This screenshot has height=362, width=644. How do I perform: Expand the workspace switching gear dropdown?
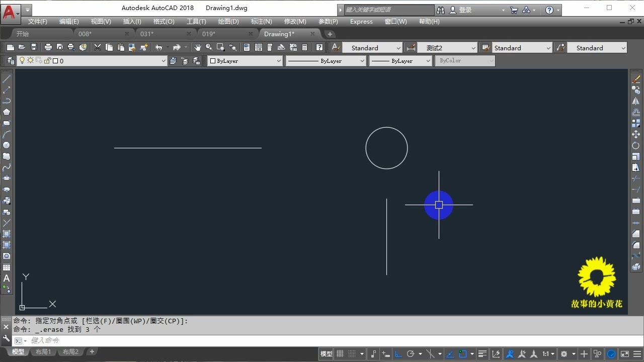click(x=573, y=354)
